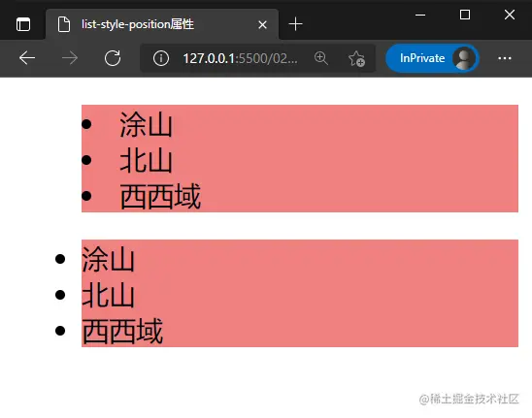Click 西西域 in the first list
Screen dimensions: 532x418
tap(160, 196)
